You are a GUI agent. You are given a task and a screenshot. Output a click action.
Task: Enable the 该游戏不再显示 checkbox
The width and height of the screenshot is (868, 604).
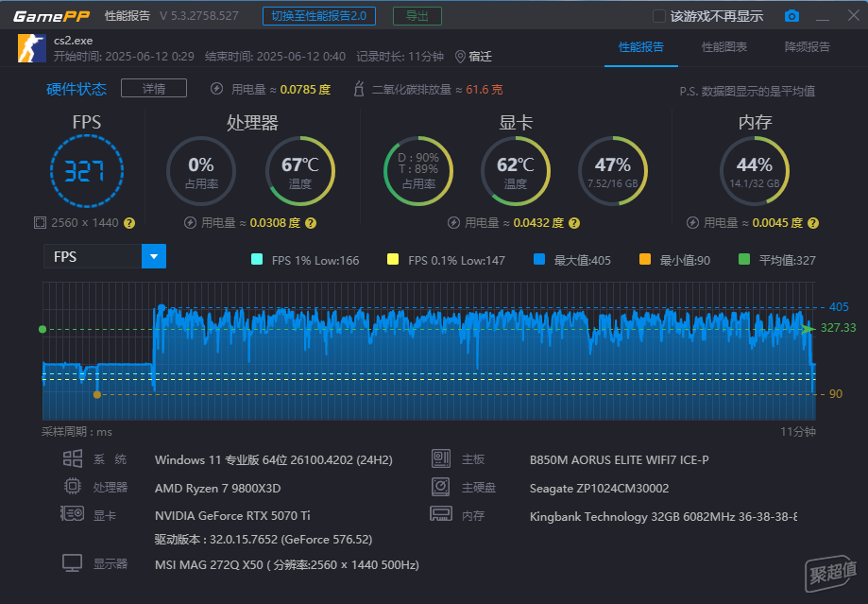coord(658,16)
